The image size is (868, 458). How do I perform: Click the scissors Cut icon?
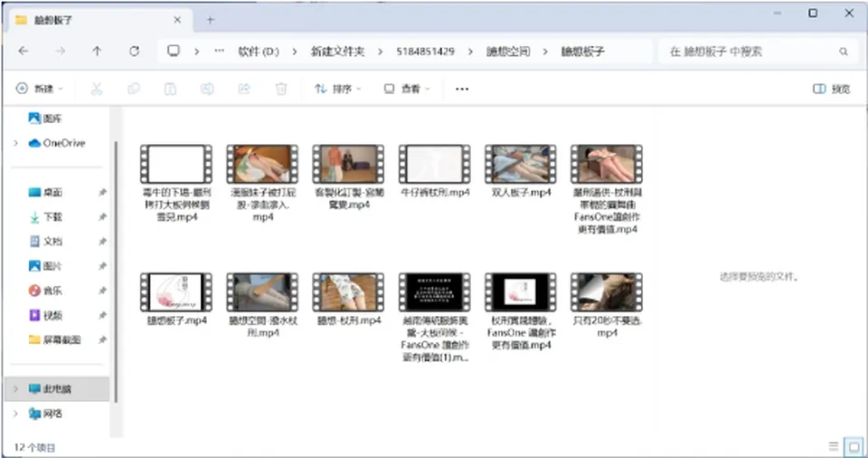point(97,89)
